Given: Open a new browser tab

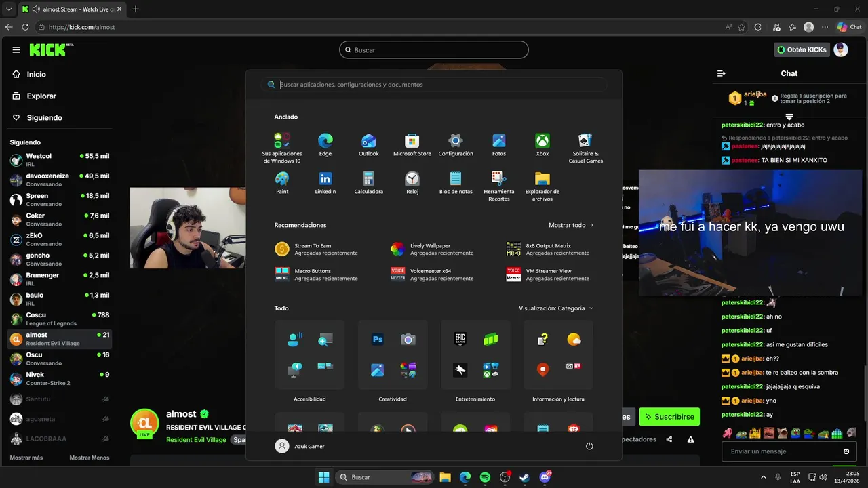Looking at the screenshot, I should (136, 9).
